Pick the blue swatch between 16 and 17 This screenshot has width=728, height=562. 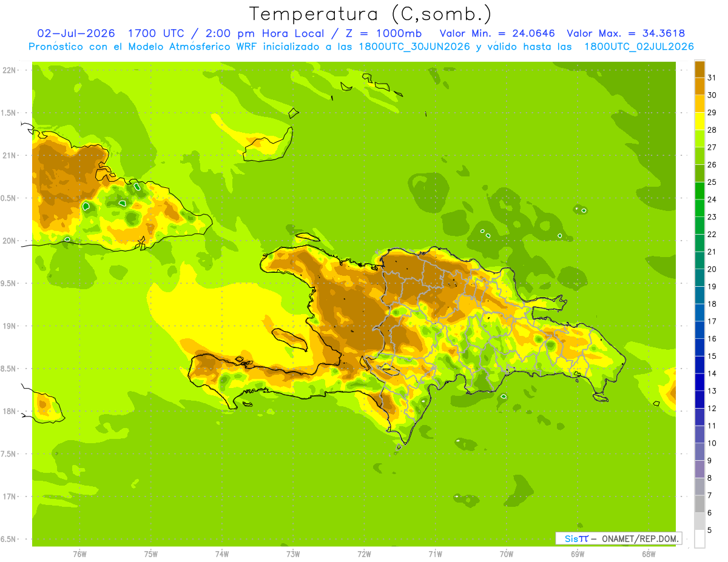(699, 330)
